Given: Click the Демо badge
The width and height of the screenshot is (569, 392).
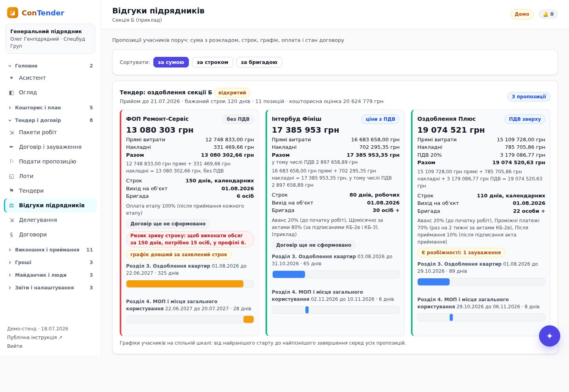Looking at the screenshot, I should (x=522, y=14).
